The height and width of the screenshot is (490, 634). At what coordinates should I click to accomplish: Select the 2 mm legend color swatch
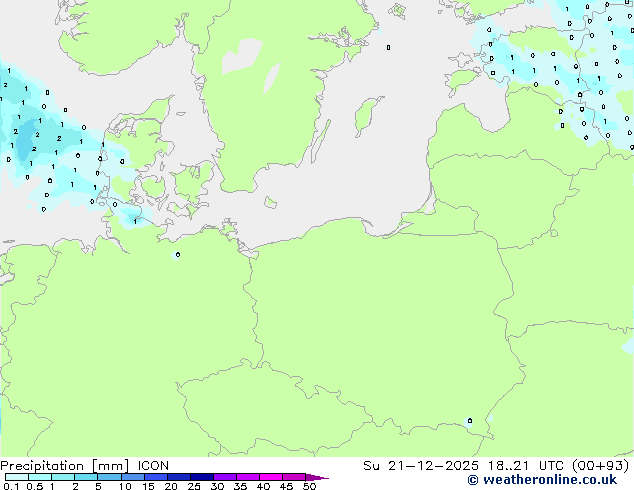coord(86,477)
